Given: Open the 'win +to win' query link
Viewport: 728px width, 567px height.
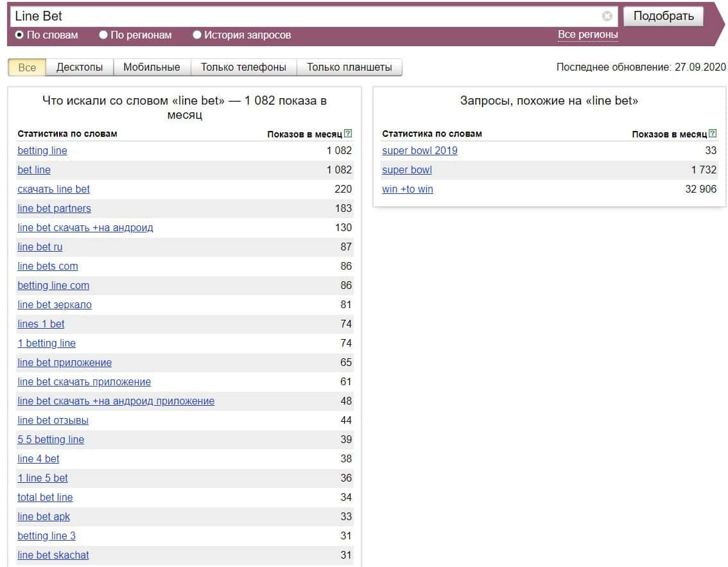Looking at the screenshot, I should [x=408, y=189].
